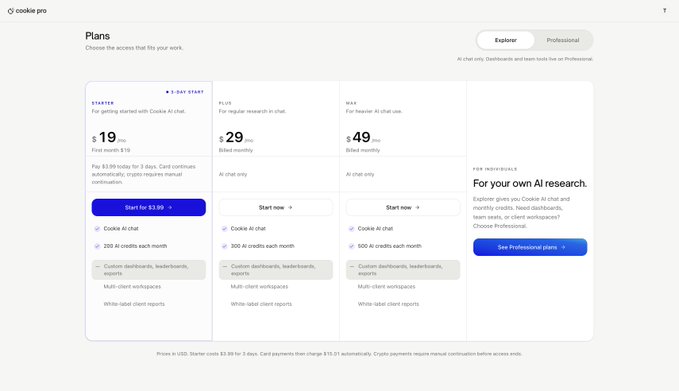
Task: Click the check icon beside 200 AI credits
Action: point(97,246)
